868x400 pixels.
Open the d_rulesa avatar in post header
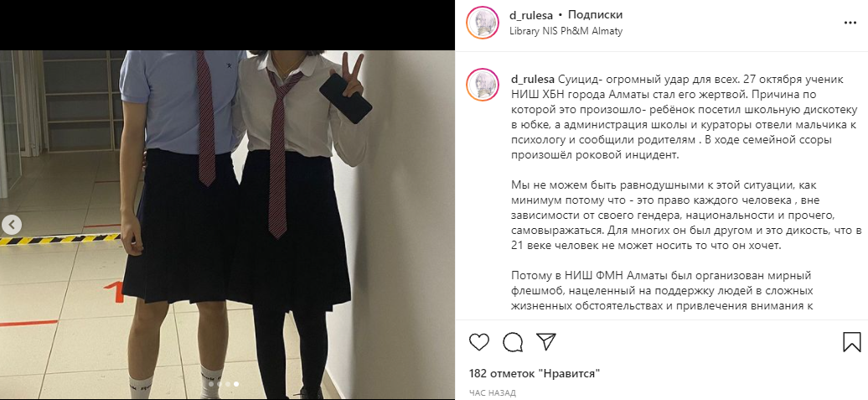click(x=483, y=23)
